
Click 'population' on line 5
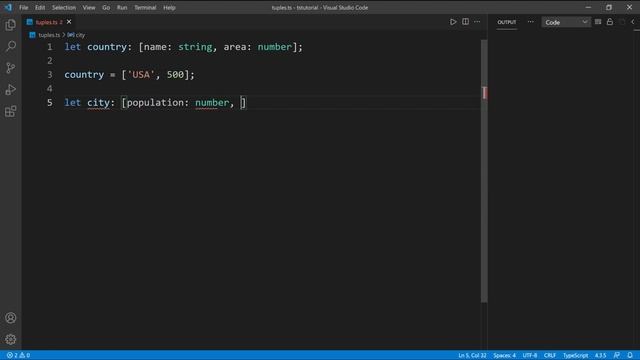[155, 102]
